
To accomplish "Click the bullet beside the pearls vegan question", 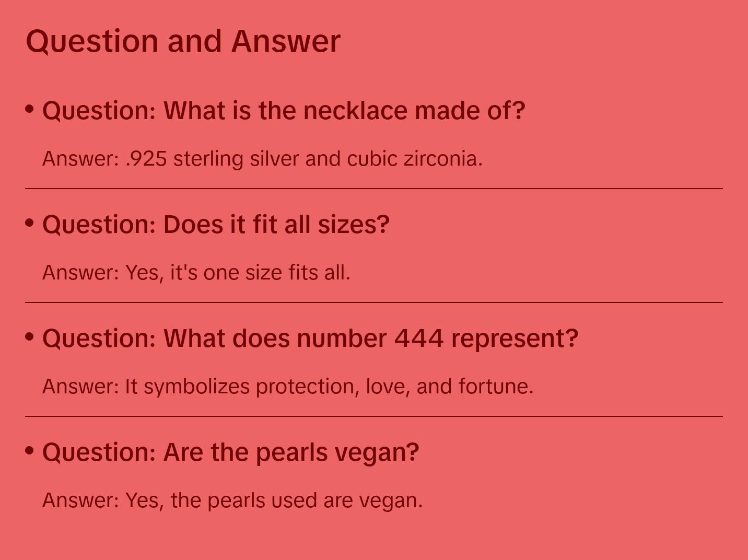I will (x=30, y=451).
